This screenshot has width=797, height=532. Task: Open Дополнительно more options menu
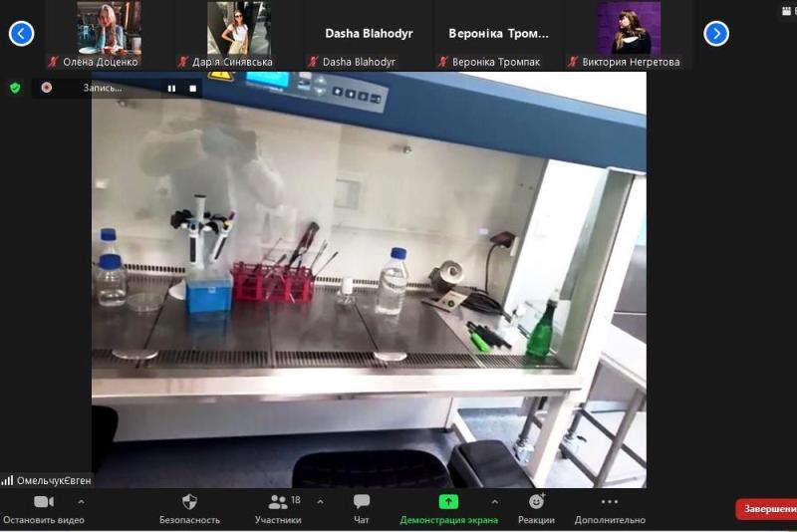(x=610, y=510)
